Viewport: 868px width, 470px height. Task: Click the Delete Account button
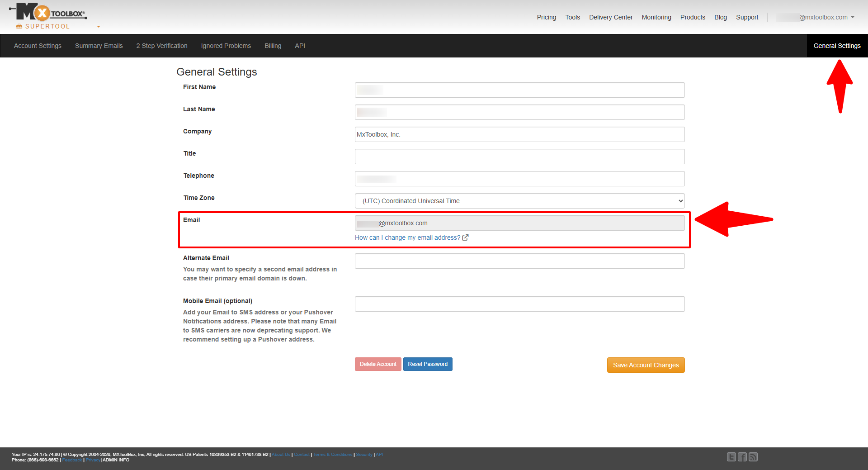(x=378, y=364)
